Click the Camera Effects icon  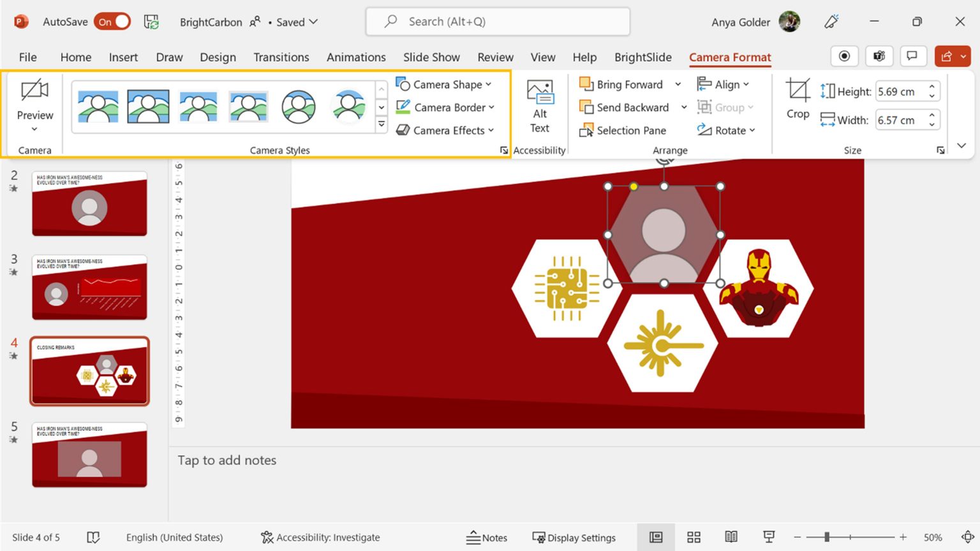pos(402,130)
